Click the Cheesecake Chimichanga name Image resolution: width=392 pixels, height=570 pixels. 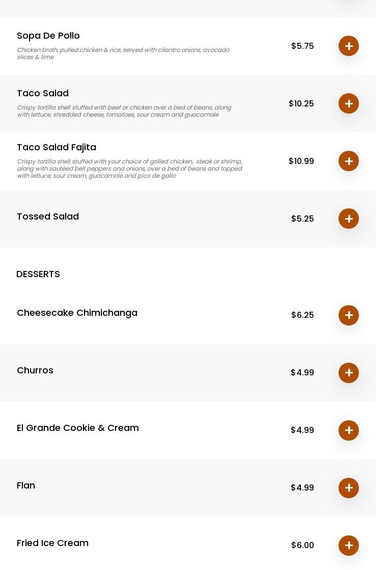(x=77, y=313)
